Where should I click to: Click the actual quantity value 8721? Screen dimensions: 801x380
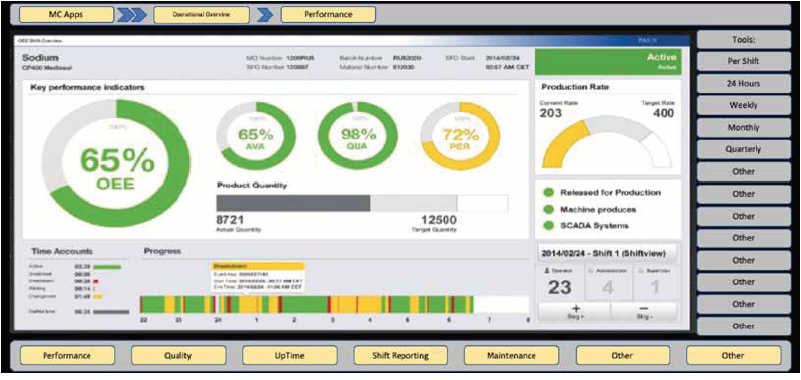click(x=230, y=220)
